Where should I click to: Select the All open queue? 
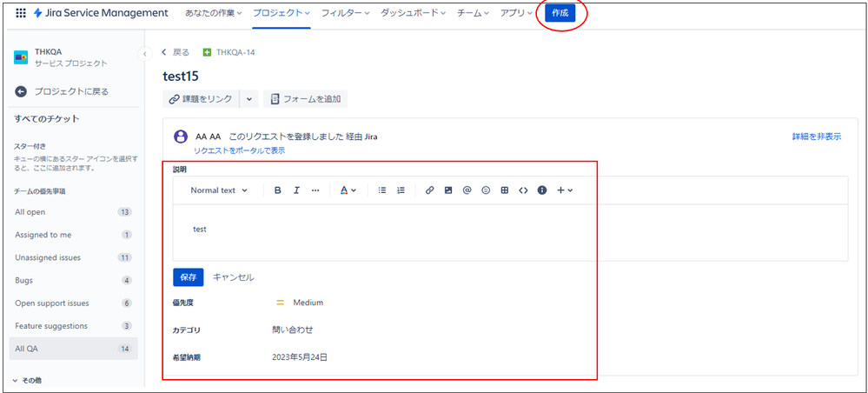point(74,212)
